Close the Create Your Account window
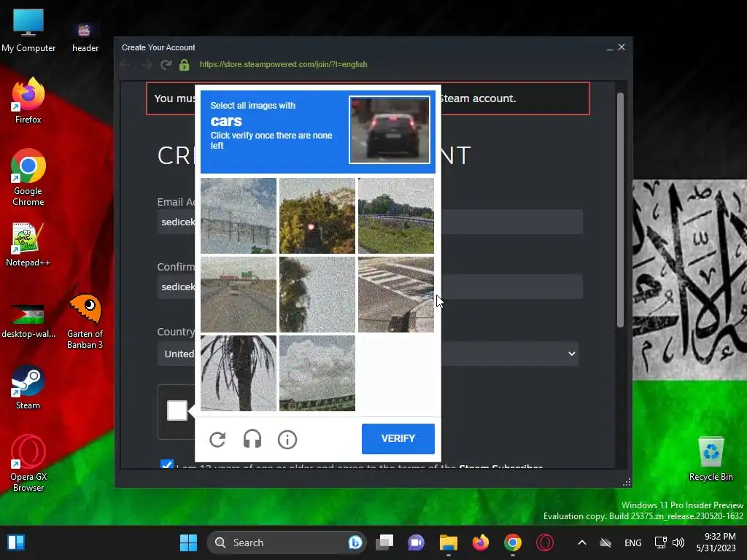 click(x=622, y=47)
